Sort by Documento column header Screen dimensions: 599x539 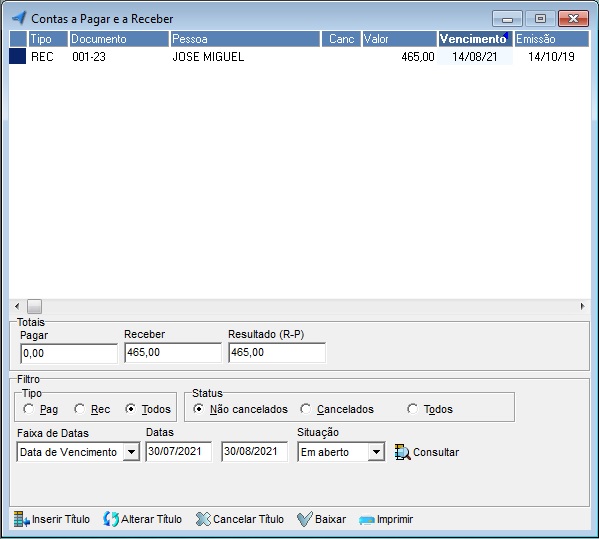(x=119, y=39)
